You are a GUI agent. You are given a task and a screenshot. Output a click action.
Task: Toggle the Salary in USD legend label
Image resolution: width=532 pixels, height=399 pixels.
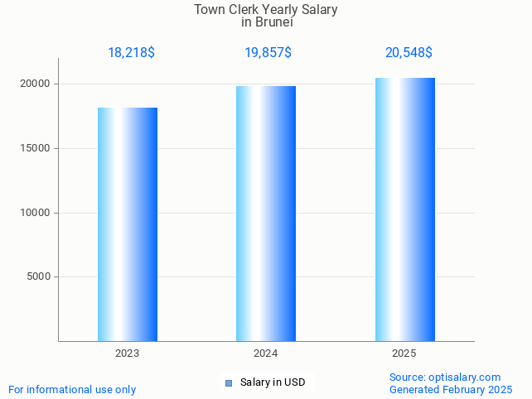273,382
